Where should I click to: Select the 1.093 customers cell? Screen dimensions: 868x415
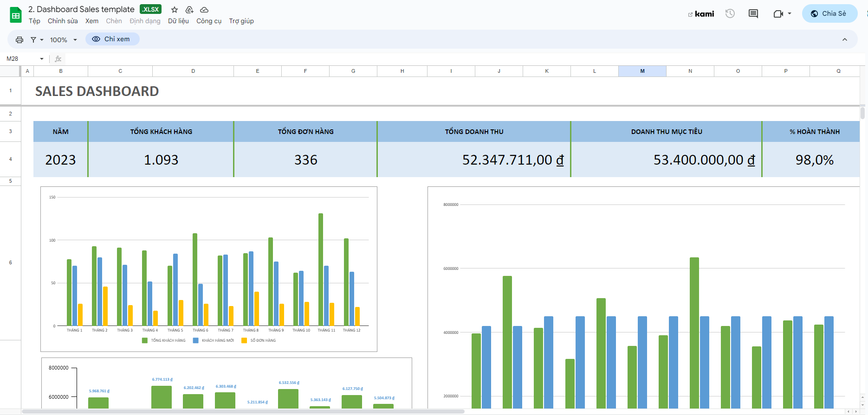tap(161, 160)
